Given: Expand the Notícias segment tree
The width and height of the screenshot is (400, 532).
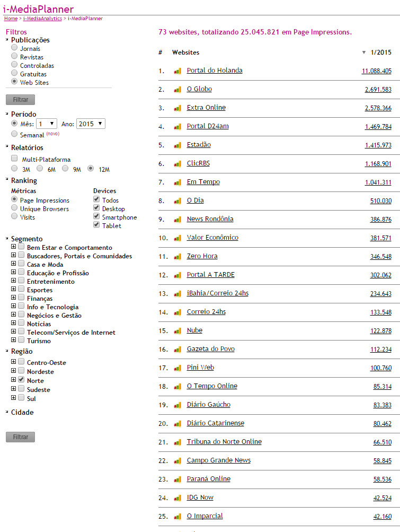Looking at the screenshot, I should tap(13, 324).
